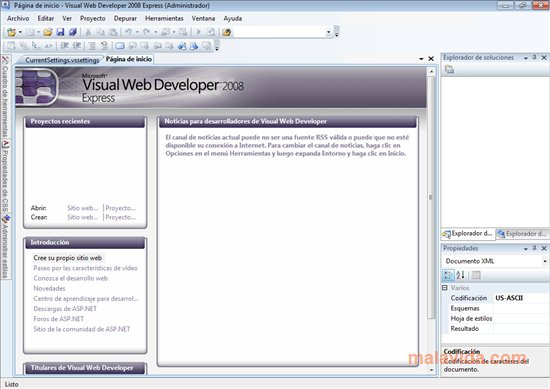Collapse the Varios property category
The image size is (550, 389).
pos(445,288)
